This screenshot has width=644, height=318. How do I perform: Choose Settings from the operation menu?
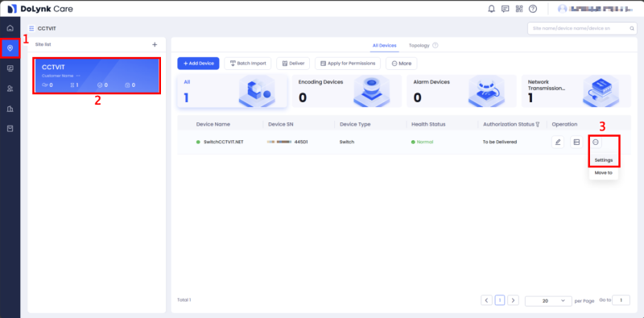pyautogui.click(x=604, y=160)
